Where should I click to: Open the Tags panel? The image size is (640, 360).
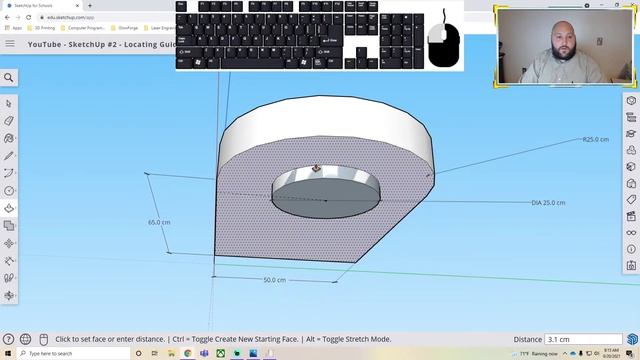[x=631, y=200]
